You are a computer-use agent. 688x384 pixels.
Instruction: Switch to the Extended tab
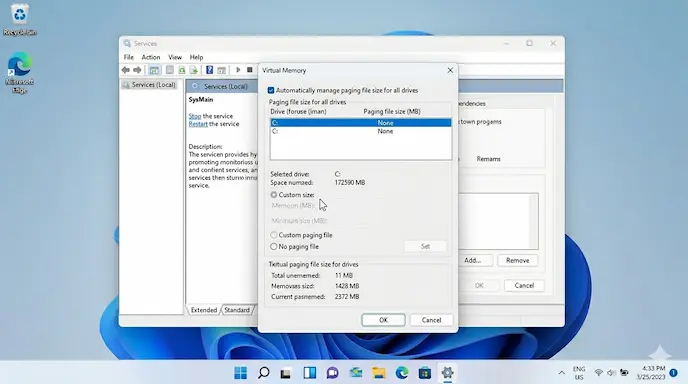point(204,310)
